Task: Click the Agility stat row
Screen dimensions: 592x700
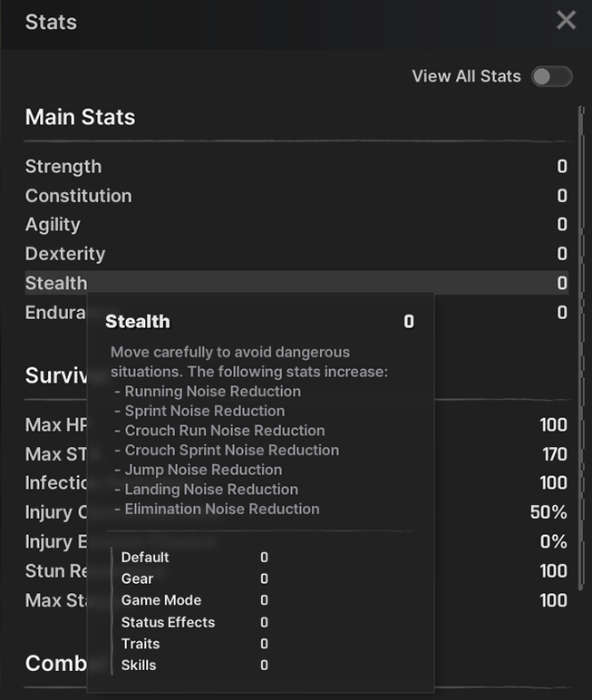Action: coord(296,225)
